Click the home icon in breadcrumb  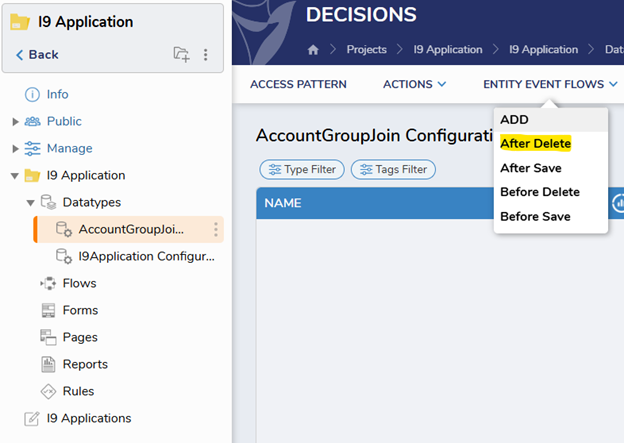point(313,50)
